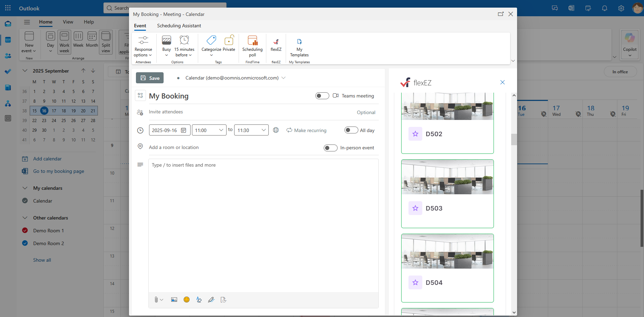The width and height of the screenshot is (644, 317).
Task: Open the flexEZ add-in from the ribbon
Action: tap(276, 46)
